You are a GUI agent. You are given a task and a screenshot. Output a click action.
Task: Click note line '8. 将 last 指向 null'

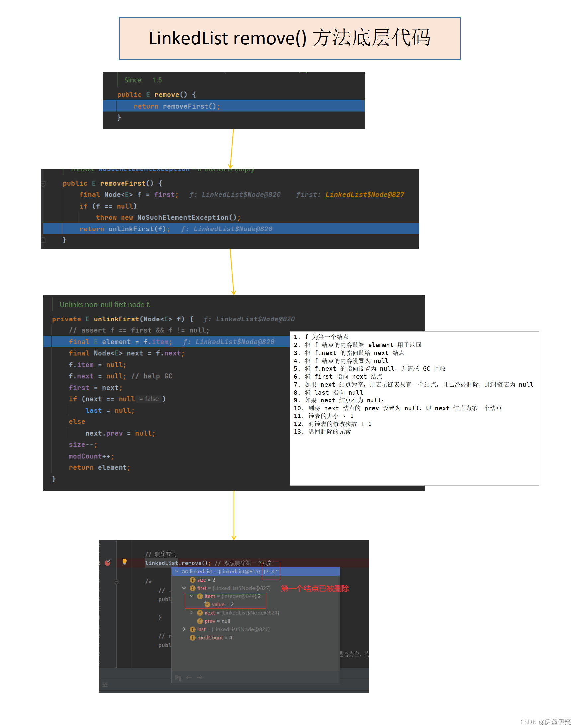[328, 392]
